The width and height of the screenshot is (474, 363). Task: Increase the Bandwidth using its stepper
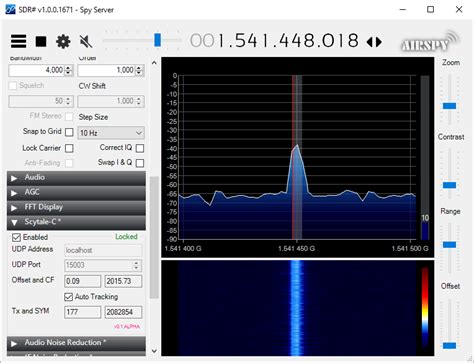[x=68, y=68]
